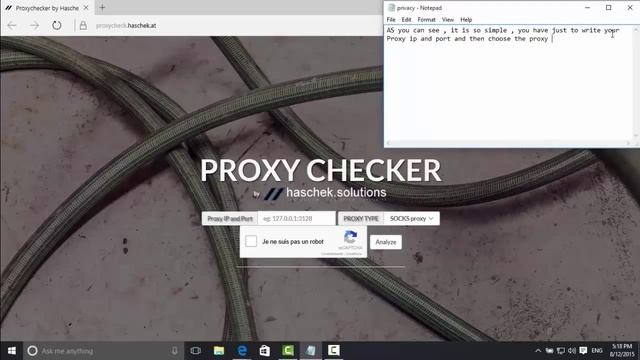Open the Windows Store from taskbar
This screenshot has height=360, width=640.
tap(265, 351)
